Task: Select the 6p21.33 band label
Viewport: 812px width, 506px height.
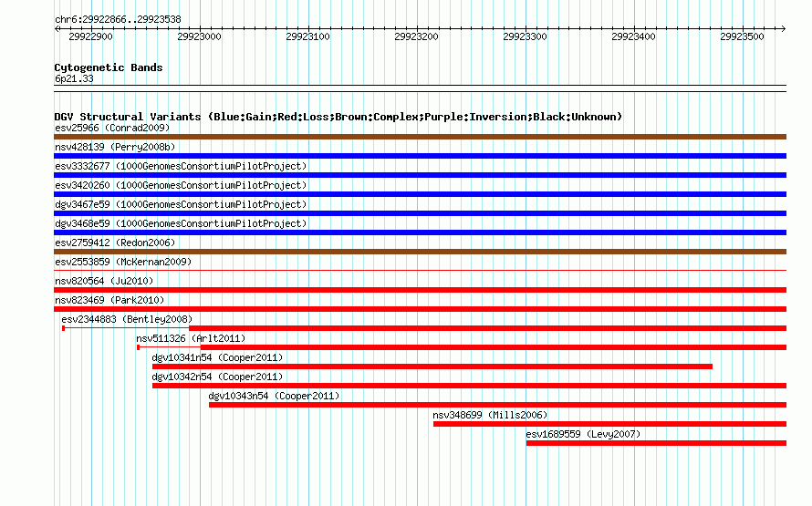Action: [x=74, y=78]
